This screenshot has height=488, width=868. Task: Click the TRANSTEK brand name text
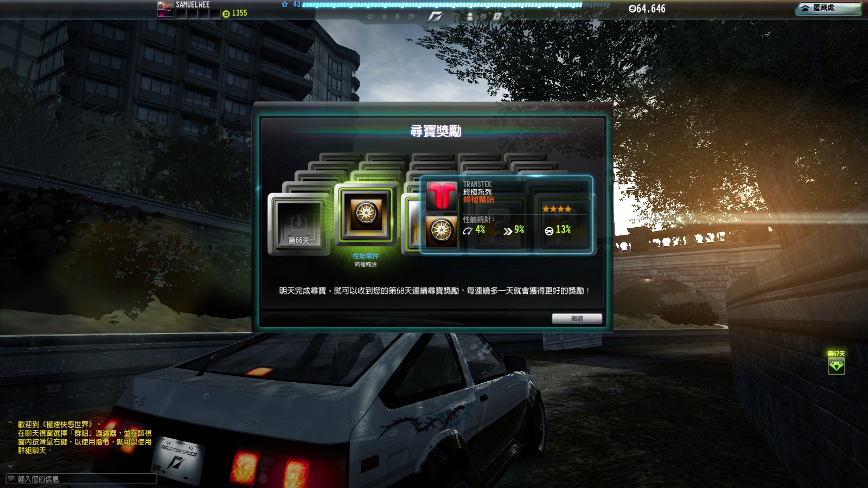click(x=477, y=184)
